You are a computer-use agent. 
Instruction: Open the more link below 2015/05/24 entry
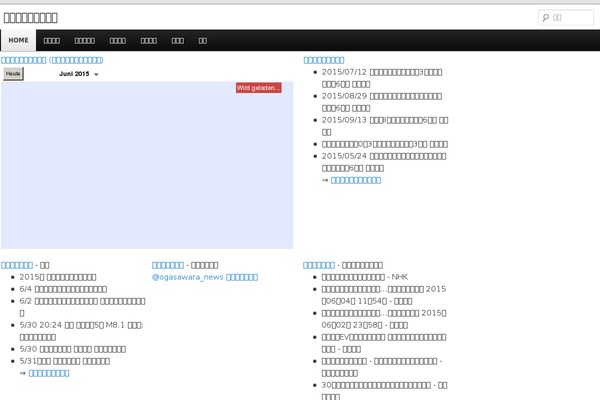356,180
